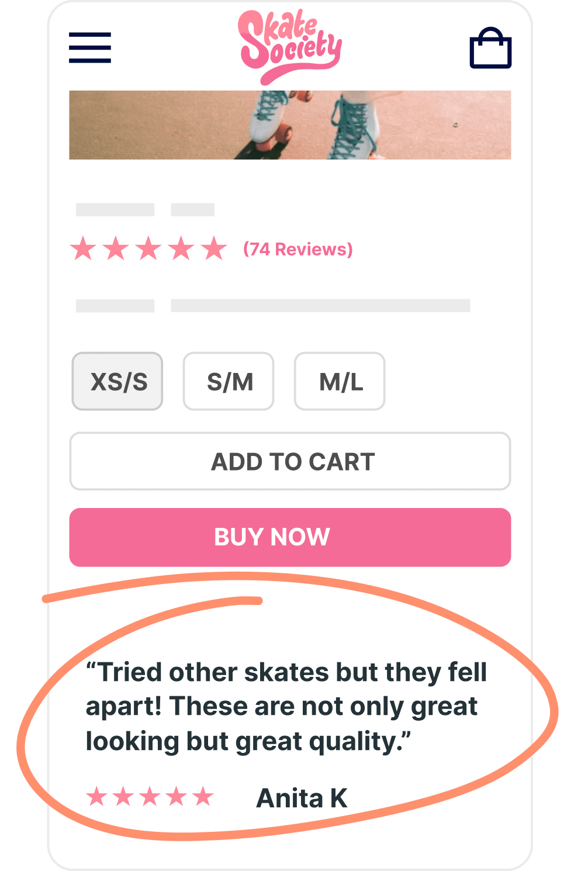Pick the M/L size option
Viewport: 588px width, 871px height.
pyautogui.click(x=340, y=381)
